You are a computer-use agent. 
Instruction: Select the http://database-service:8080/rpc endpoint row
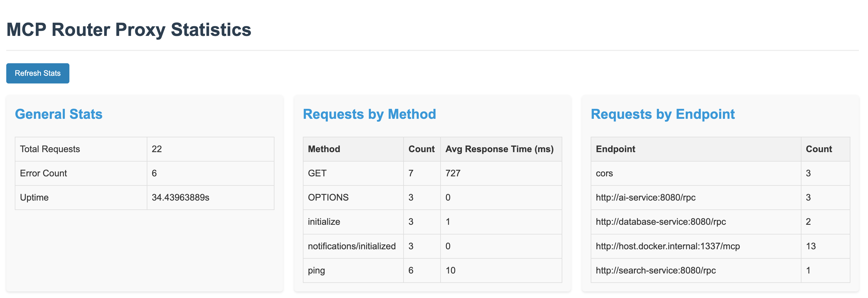pos(660,222)
